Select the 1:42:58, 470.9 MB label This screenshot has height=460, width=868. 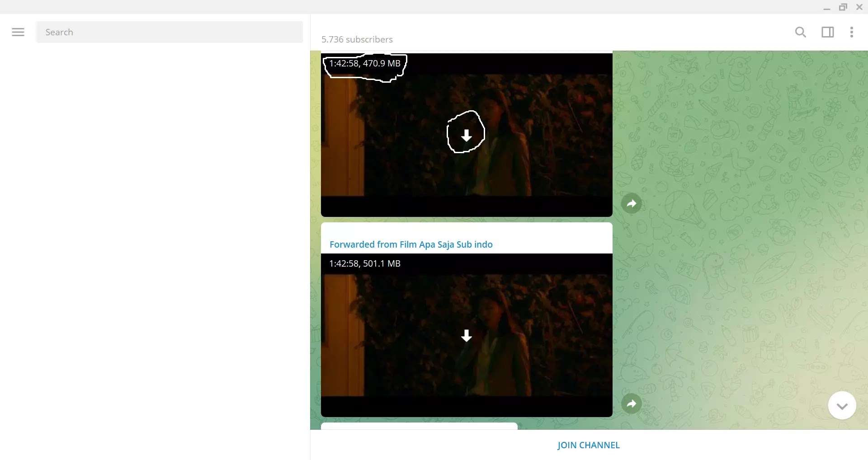365,63
